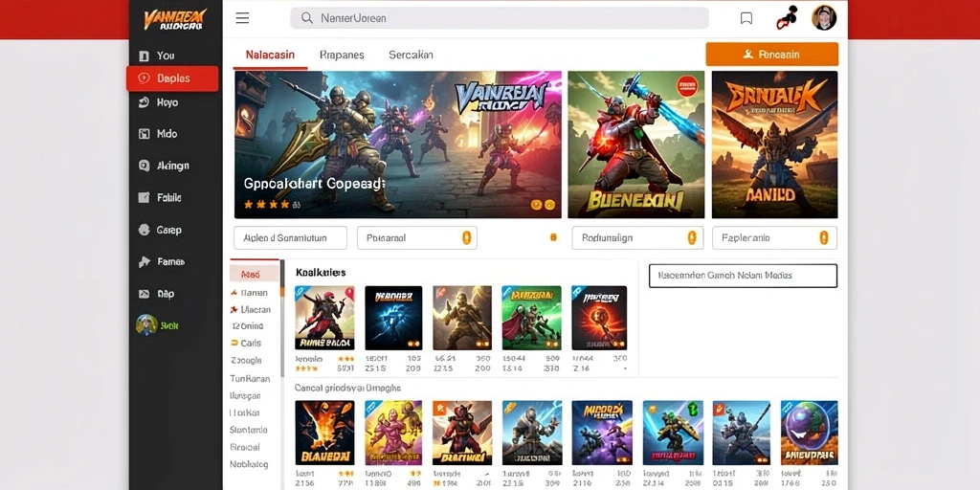Click the Fames sidebar icon
Image resolution: width=980 pixels, height=490 pixels.
pyautogui.click(x=144, y=262)
